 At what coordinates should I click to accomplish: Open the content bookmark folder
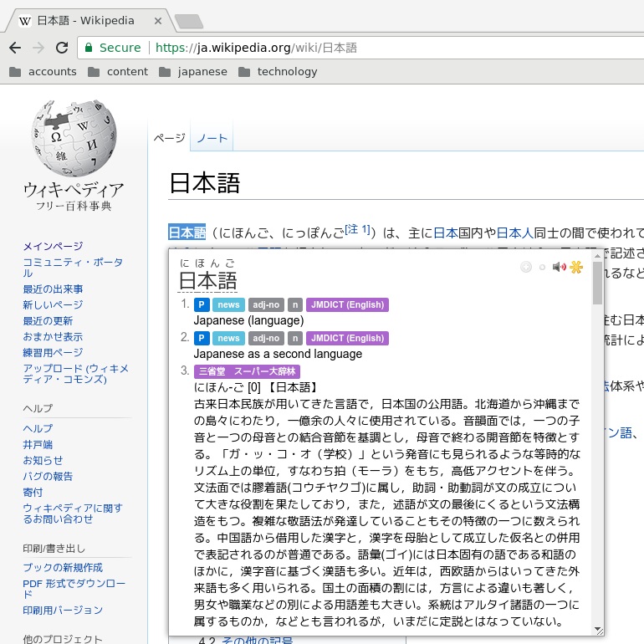118,72
